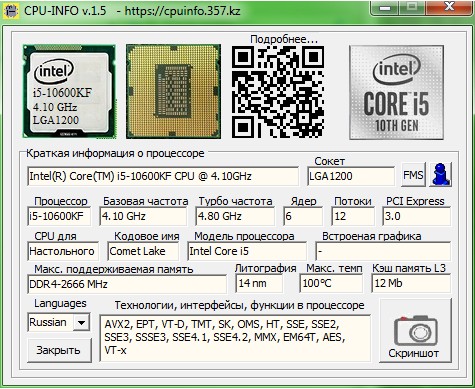Click the Закрыть close button
This screenshot has width=475, height=389.
[59, 350]
